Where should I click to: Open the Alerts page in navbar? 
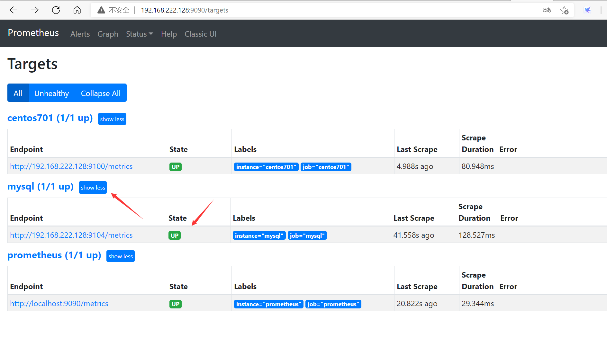click(80, 34)
